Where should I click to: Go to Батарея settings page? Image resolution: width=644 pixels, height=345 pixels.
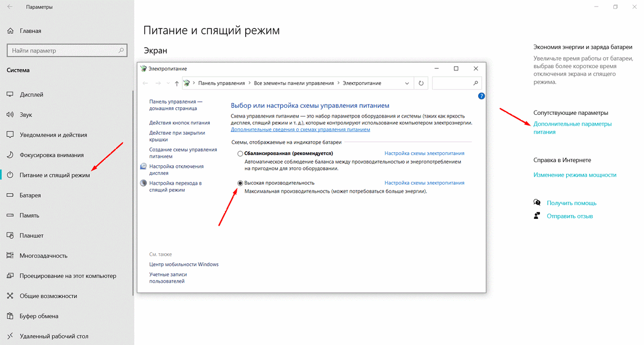tap(31, 195)
